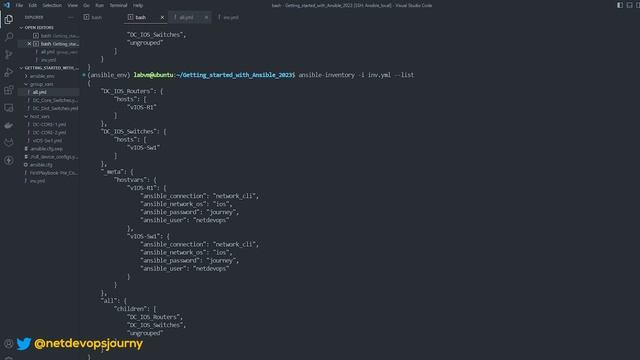This screenshot has height=360, width=640.
Task: Toggle panel layout icon in title bar
Action: click(629, 5)
